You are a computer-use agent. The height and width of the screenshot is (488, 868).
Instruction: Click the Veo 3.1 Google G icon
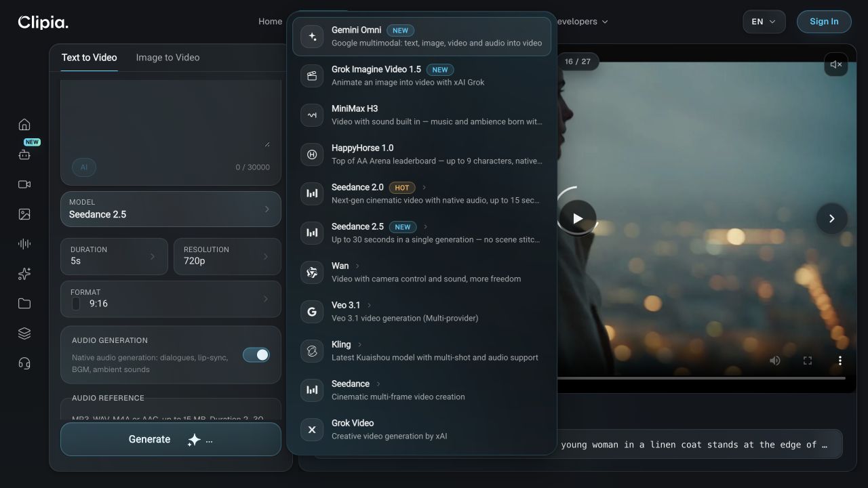[312, 312]
